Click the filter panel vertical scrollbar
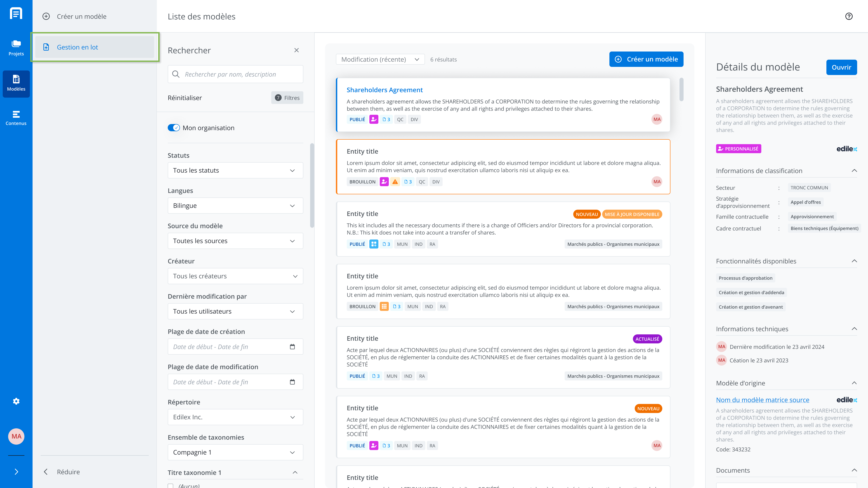This screenshot has height=488, width=868. tap(312, 185)
